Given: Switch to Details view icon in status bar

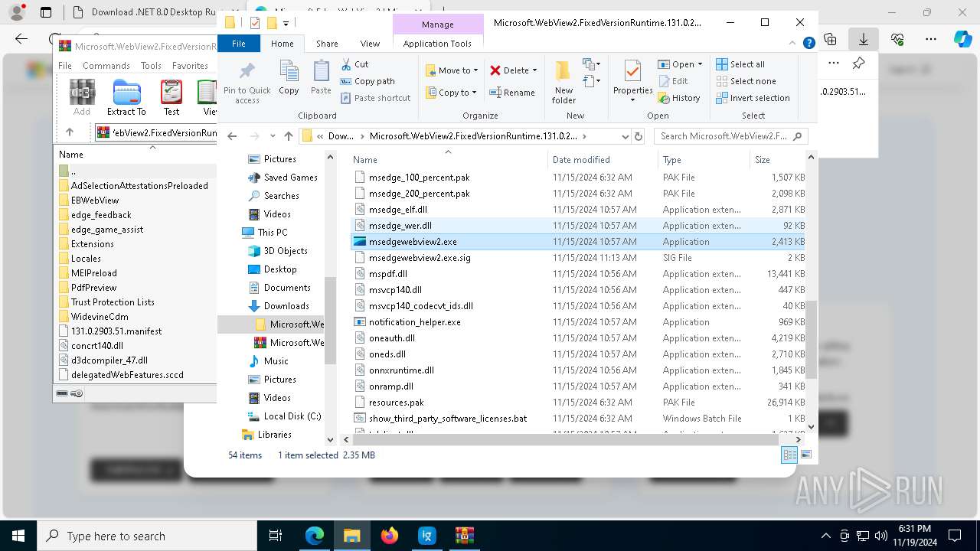Looking at the screenshot, I should 789,455.
